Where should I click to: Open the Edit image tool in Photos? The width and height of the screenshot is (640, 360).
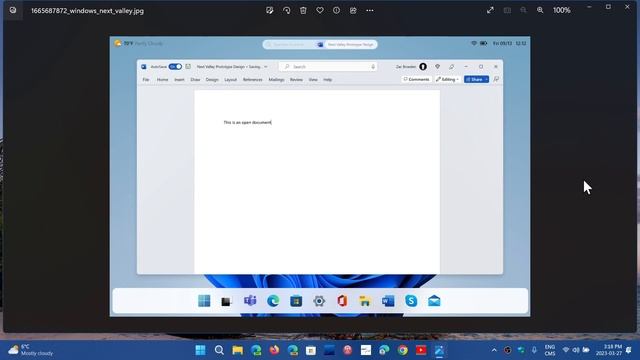(269, 11)
